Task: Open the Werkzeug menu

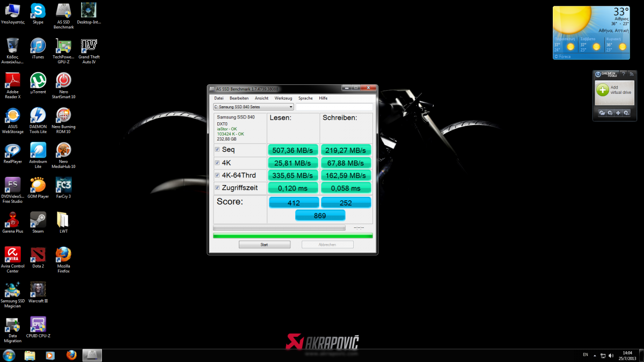Action: tap(283, 98)
